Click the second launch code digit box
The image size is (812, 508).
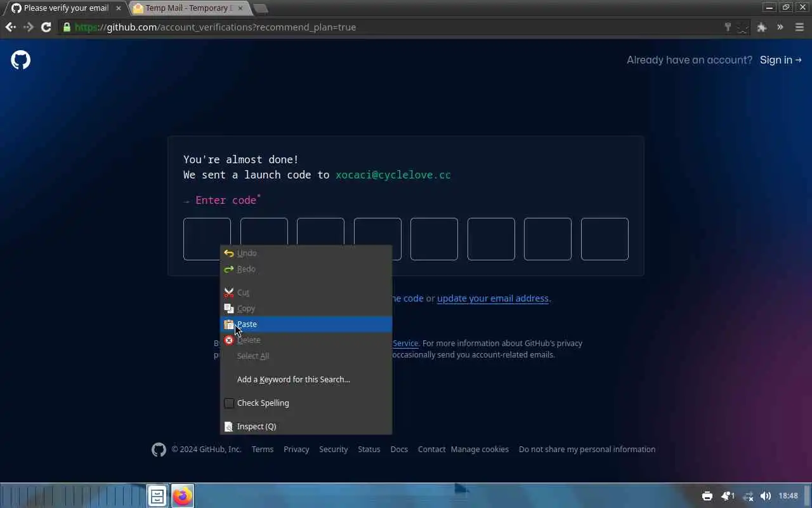point(264,231)
